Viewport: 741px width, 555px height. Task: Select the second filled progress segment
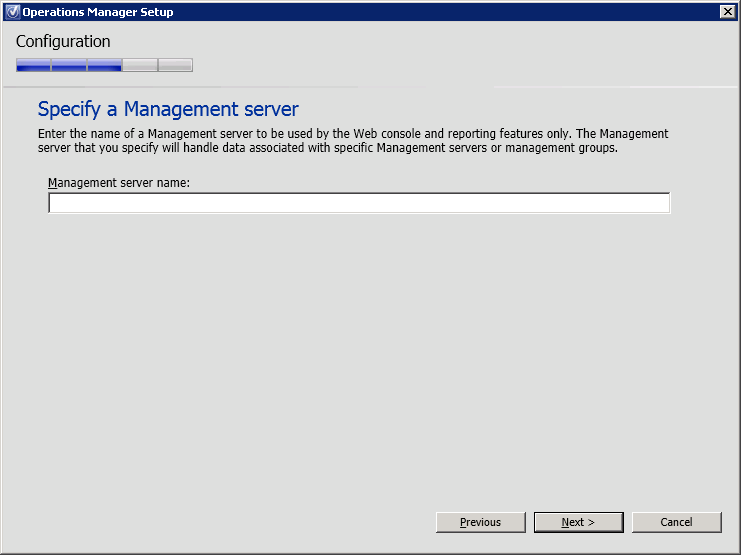pos(69,65)
